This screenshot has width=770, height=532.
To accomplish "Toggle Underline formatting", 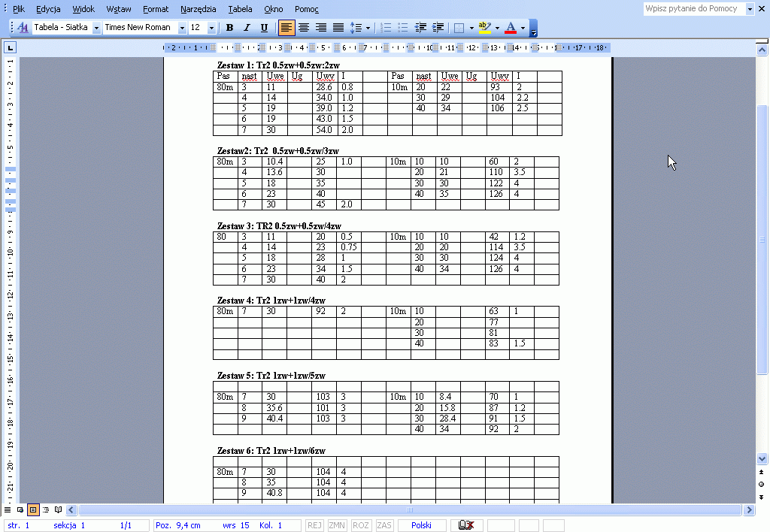I will [x=264, y=28].
